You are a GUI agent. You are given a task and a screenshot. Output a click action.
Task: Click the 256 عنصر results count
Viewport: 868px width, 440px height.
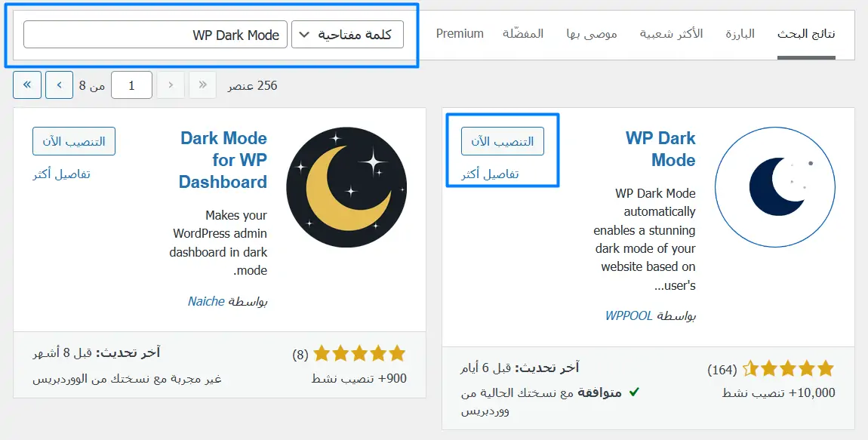[252, 85]
